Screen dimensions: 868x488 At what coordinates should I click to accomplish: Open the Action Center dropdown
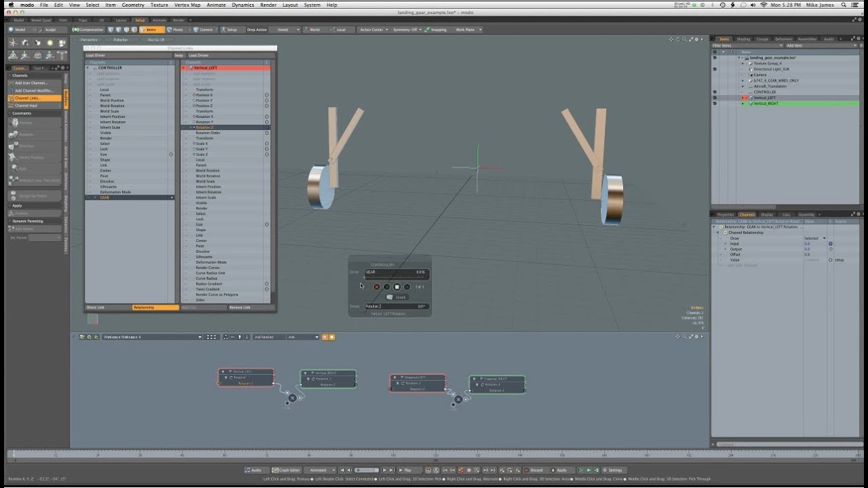pos(372,30)
